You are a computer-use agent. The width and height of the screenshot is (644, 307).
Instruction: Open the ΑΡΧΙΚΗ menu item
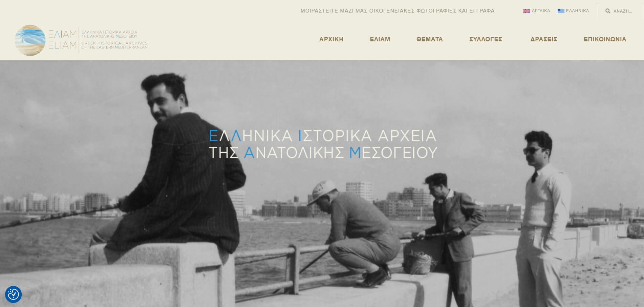(x=331, y=39)
